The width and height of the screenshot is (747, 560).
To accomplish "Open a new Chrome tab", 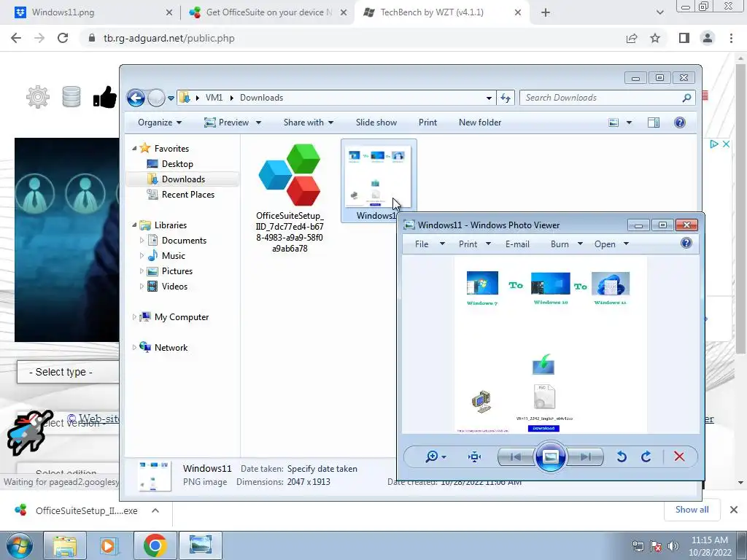I will coord(546,12).
